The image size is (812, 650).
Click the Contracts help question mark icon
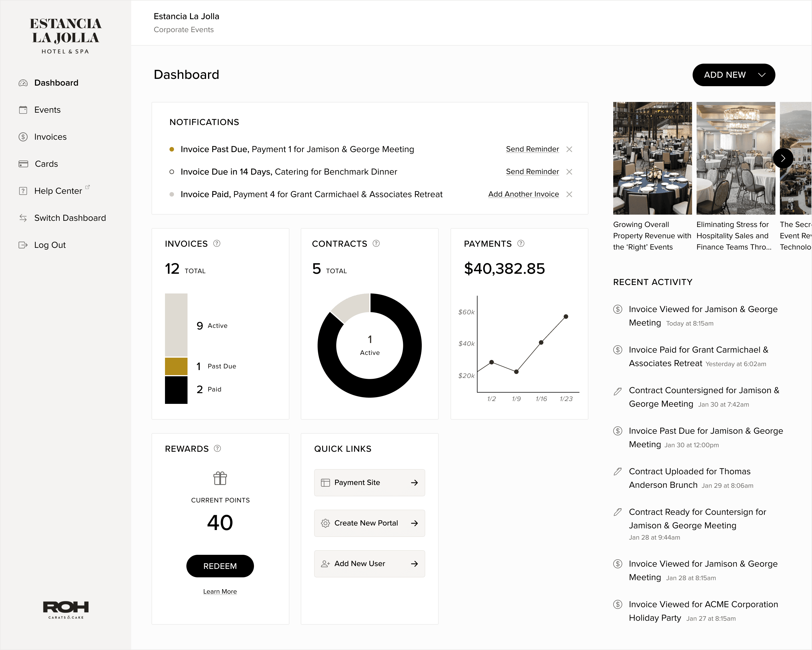(x=376, y=243)
